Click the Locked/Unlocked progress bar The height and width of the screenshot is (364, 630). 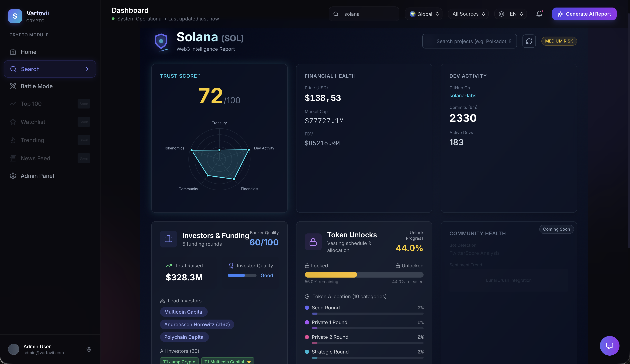pos(364,275)
